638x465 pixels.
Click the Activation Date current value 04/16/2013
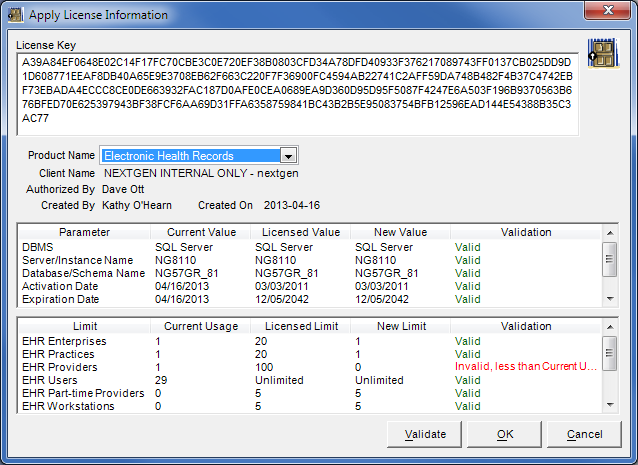[x=182, y=286]
